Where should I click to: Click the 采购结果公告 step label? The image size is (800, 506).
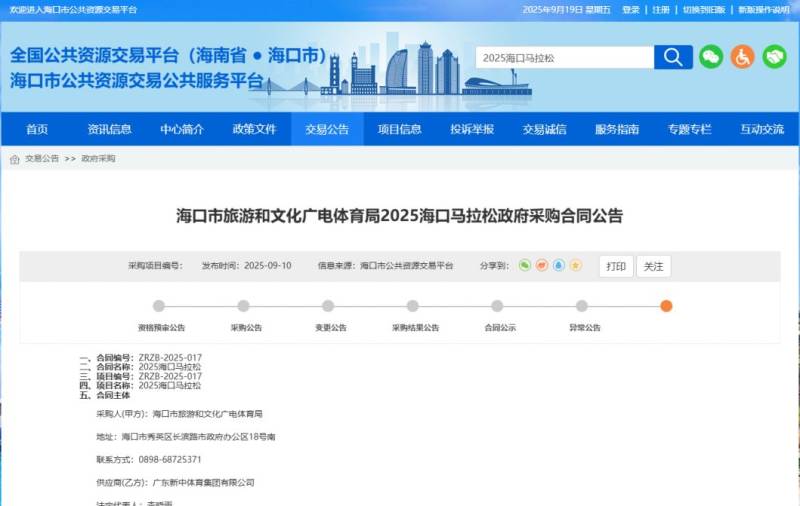[x=415, y=327]
